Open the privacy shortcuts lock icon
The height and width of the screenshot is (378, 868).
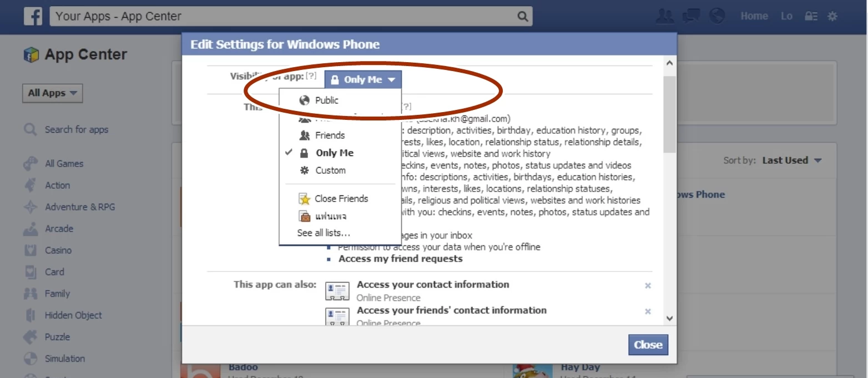pyautogui.click(x=811, y=17)
